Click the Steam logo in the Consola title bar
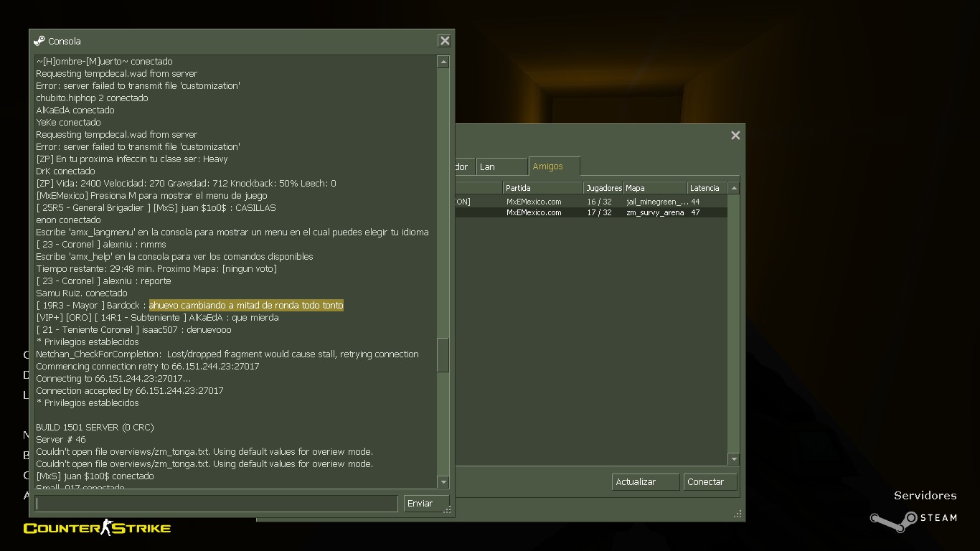 [39, 41]
